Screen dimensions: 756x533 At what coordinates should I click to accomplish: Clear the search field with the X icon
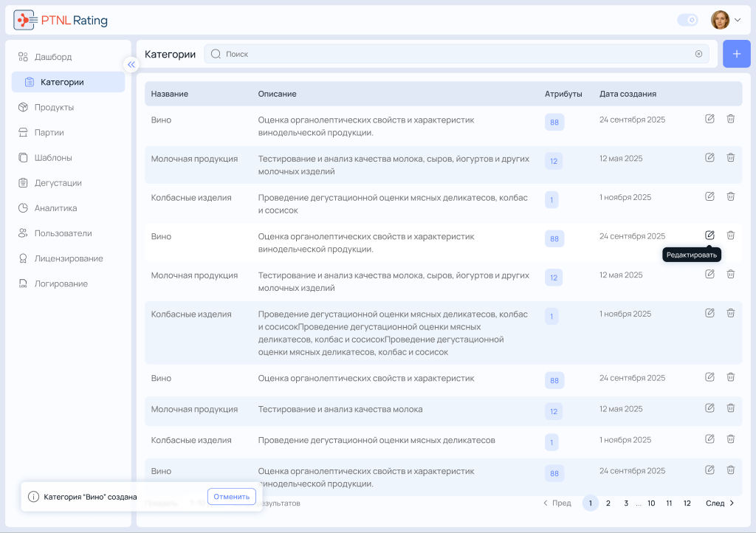click(698, 54)
